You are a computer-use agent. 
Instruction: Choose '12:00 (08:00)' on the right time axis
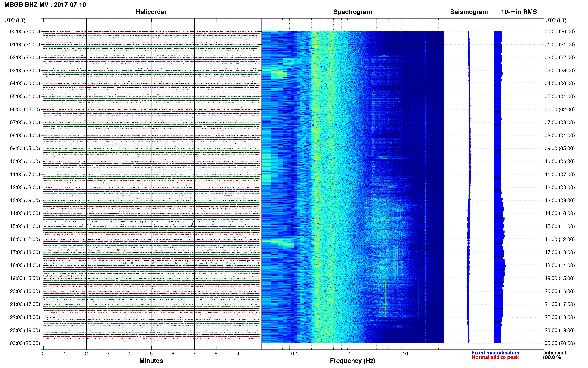560,187
